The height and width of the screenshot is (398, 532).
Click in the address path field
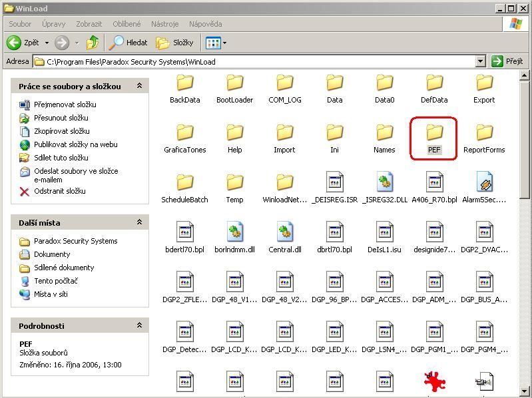(253, 61)
